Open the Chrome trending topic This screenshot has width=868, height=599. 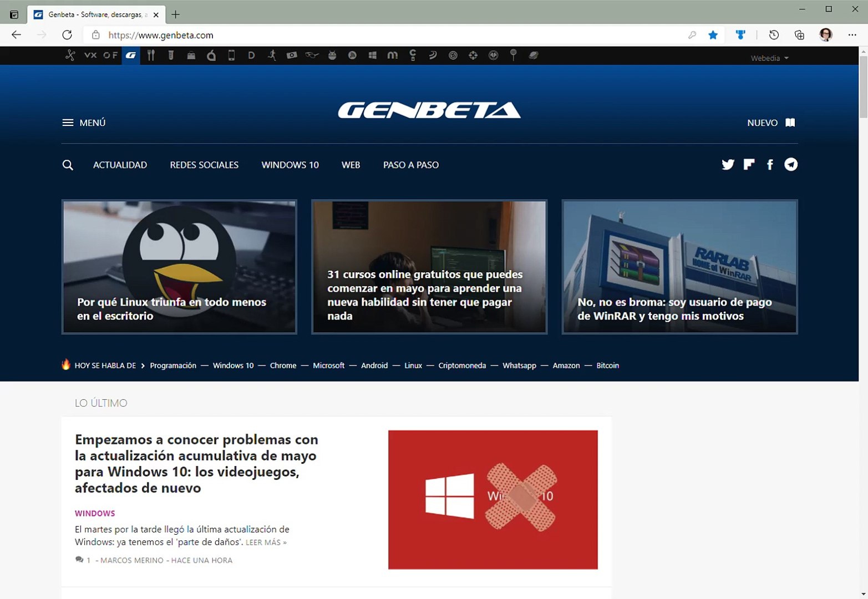tap(283, 366)
